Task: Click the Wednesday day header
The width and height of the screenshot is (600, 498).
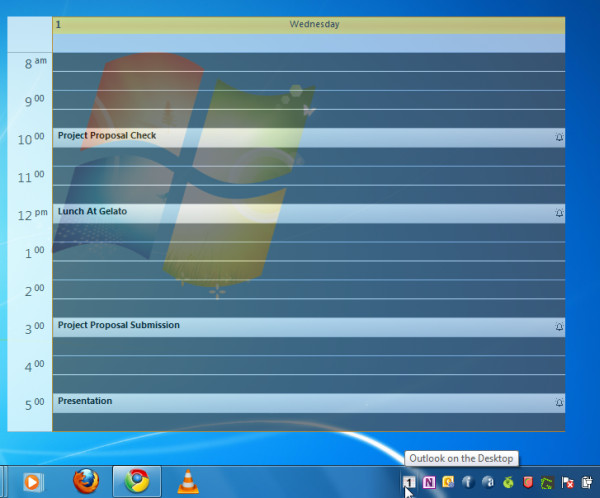Action: pyautogui.click(x=314, y=24)
